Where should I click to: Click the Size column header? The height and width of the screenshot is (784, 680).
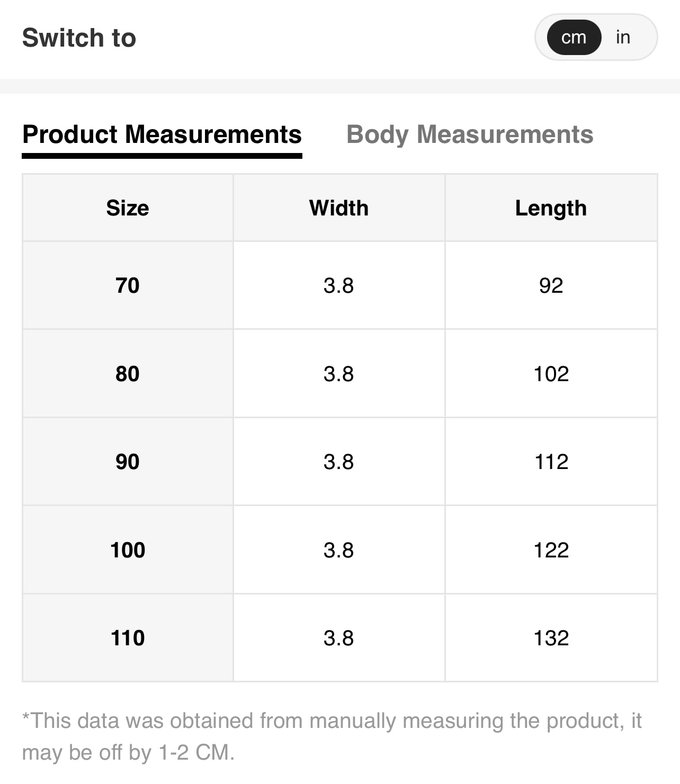[x=128, y=208]
